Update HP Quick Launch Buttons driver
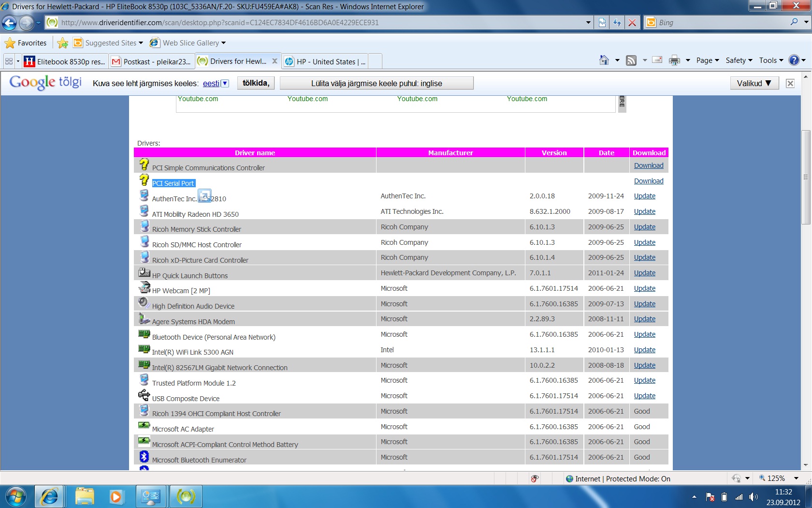This screenshot has height=508, width=812. click(645, 273)
